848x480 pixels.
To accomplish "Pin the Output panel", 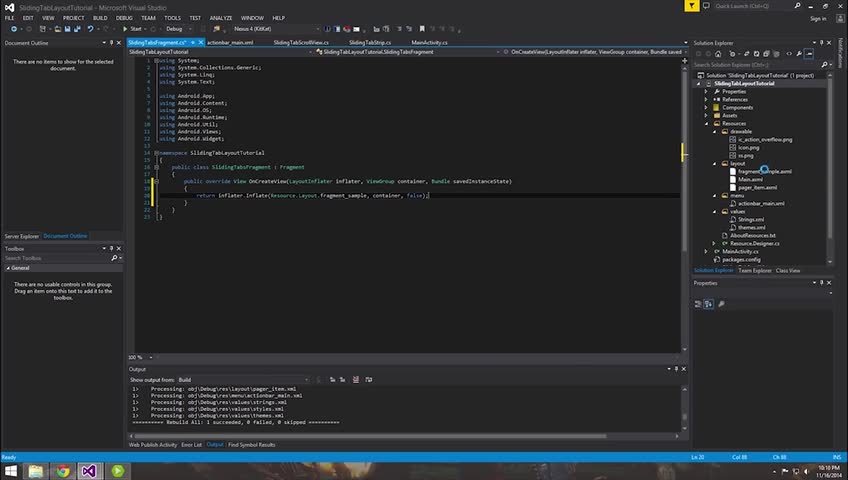I will [x=676, y=369].
